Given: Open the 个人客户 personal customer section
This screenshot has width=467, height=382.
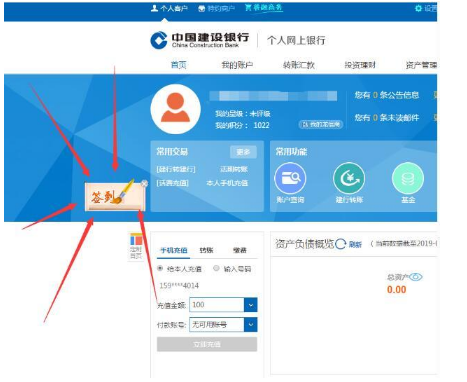Looking at the screenshot, I should pos(169,8).
